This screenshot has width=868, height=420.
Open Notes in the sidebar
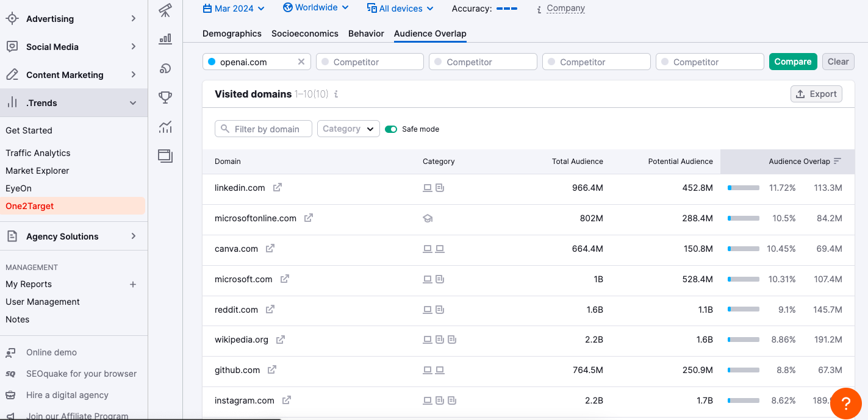pos(17,319)
